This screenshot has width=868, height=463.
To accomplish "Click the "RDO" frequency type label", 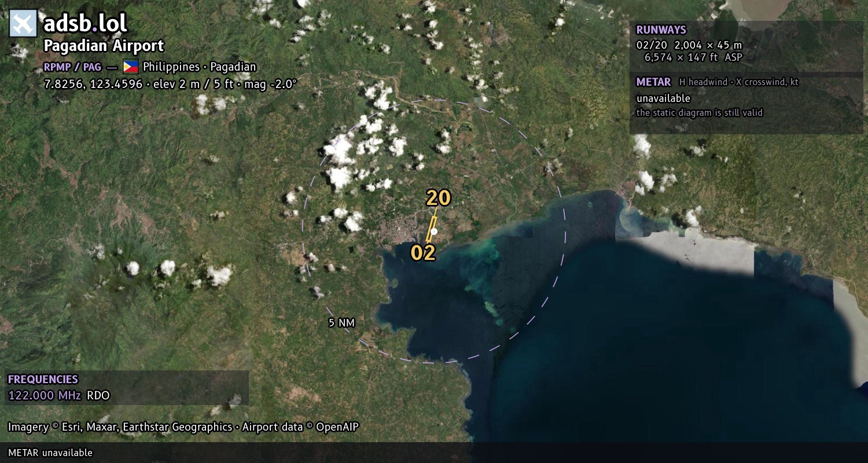I will pos(98,396).
